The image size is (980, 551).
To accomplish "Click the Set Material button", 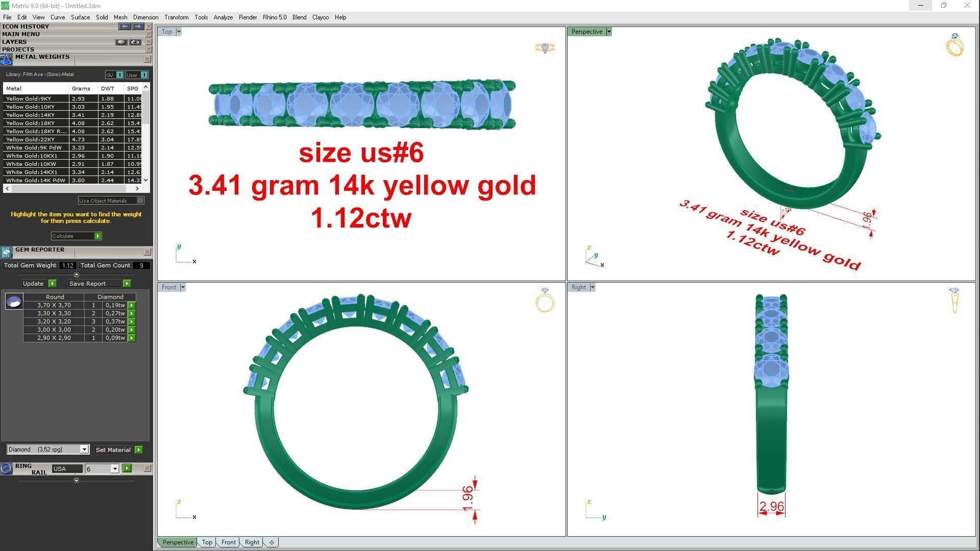I will point(113,449).
